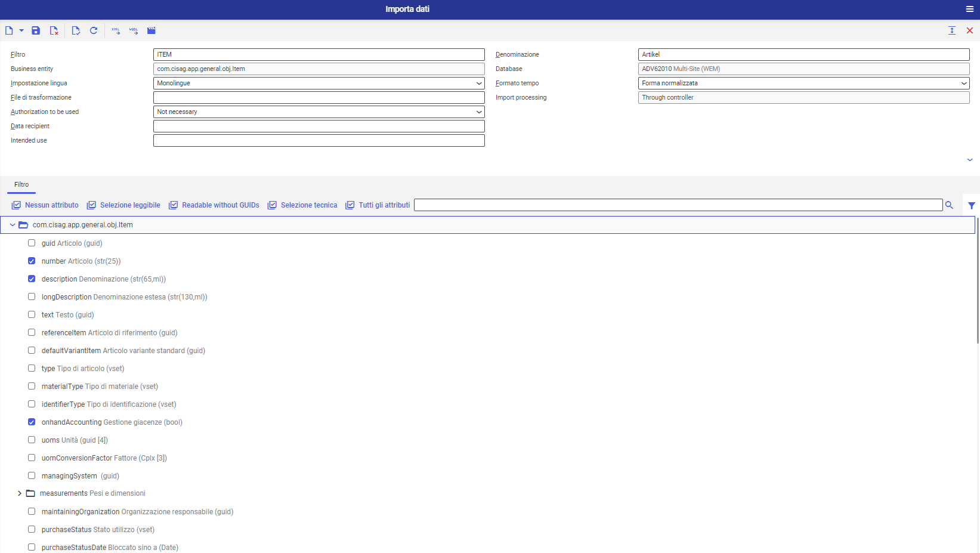Click the attribute search input field
This screenshot has height=553, width=980.
(x=678, y=205)
